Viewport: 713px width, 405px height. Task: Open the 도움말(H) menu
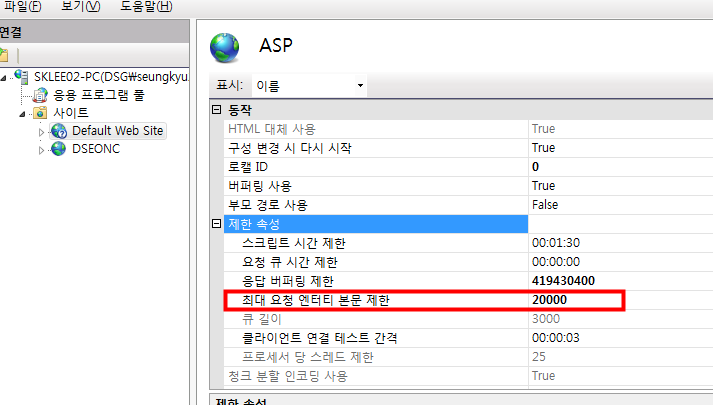point(146,6)
